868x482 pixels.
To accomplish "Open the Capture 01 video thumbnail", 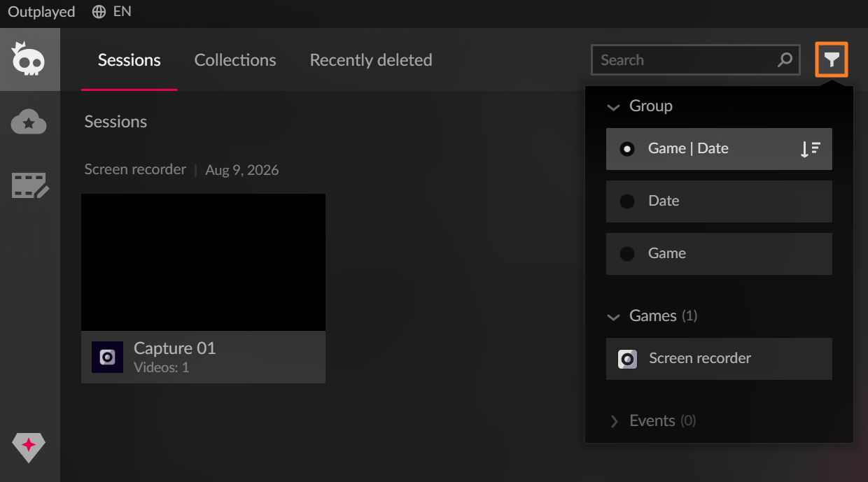I will click(203, 262).
